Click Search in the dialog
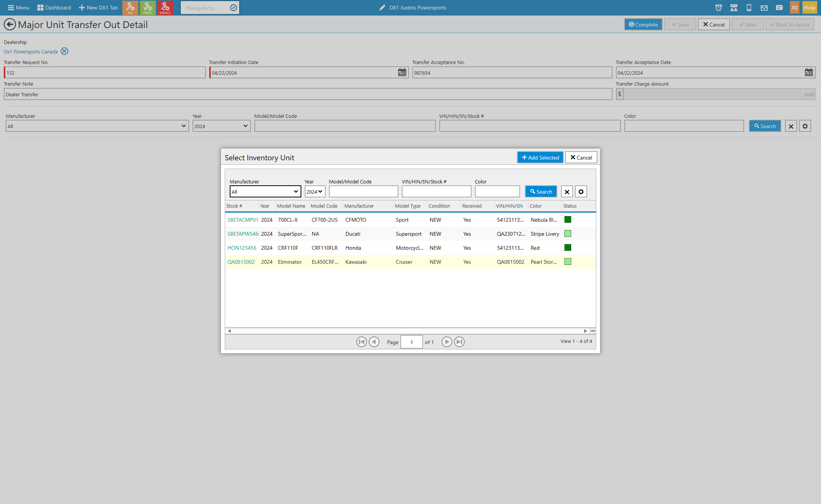Image resolution: width=821 pixels, height=504 pixels. 541,192
